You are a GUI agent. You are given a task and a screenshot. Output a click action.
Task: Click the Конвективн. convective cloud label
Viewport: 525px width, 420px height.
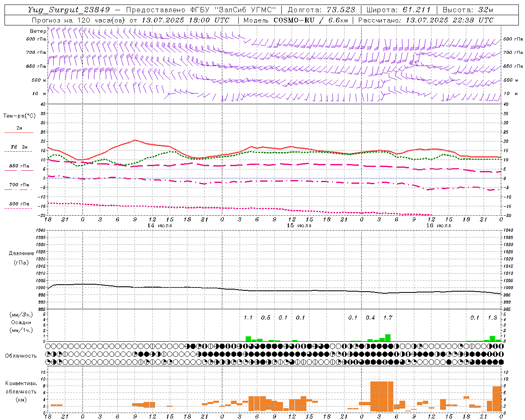click(x=21, y=383)
